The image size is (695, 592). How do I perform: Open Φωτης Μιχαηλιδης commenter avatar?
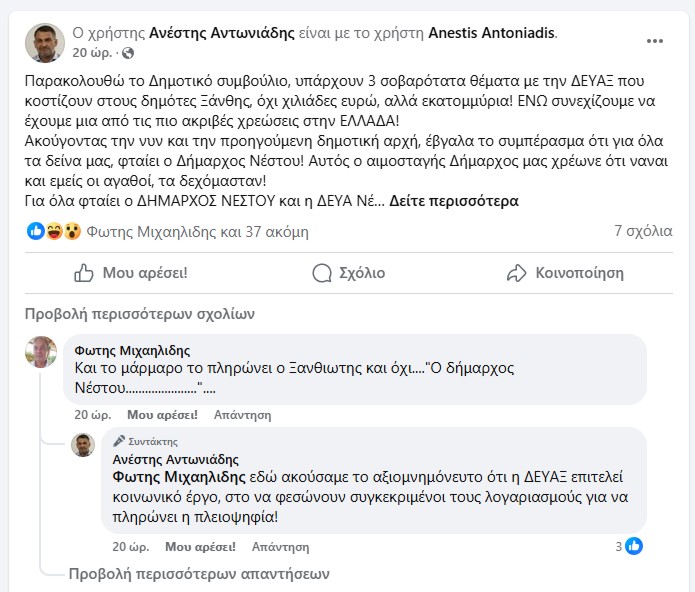pos(40,352)
